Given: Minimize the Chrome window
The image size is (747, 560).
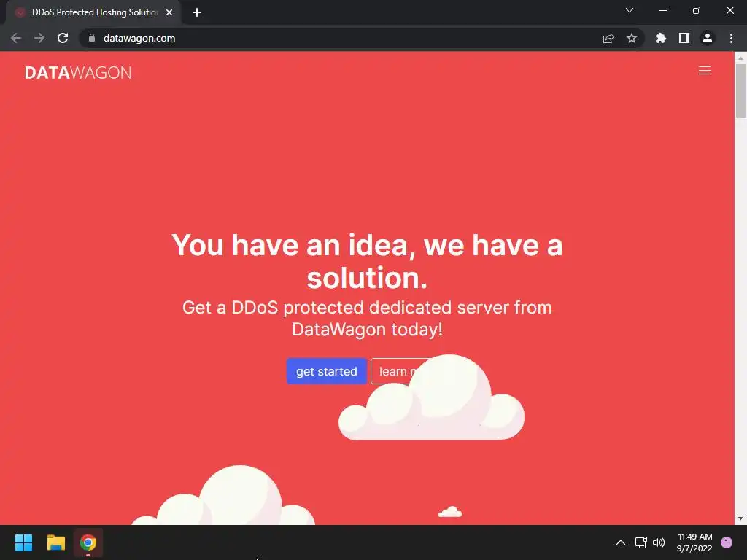Looking at the screenshot, I should tap(662, 10).
